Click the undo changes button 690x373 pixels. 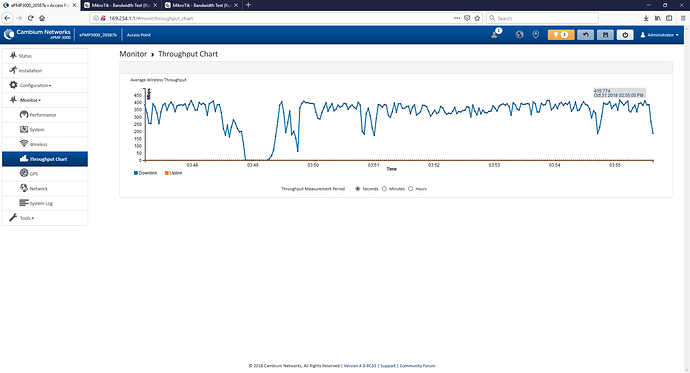585,35
